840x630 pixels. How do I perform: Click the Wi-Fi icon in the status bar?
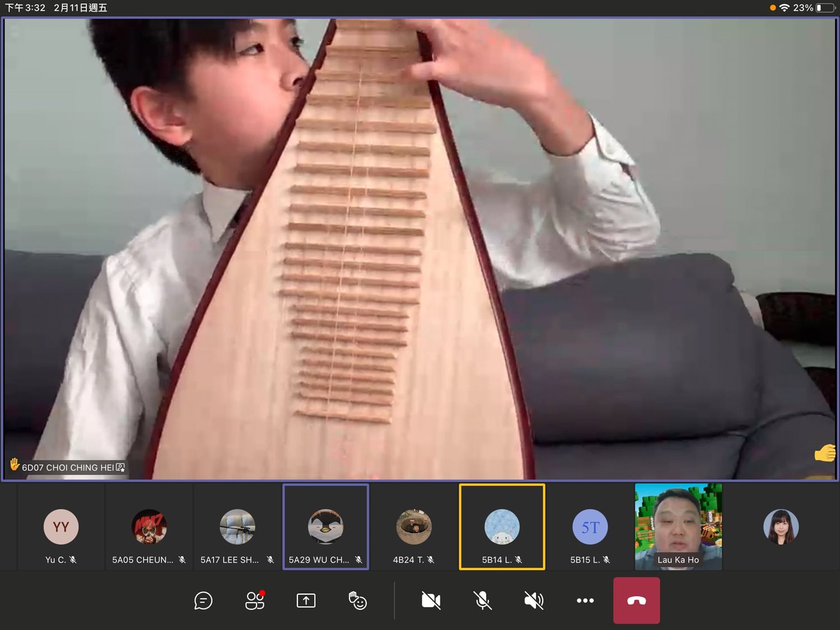coord(785,8)
